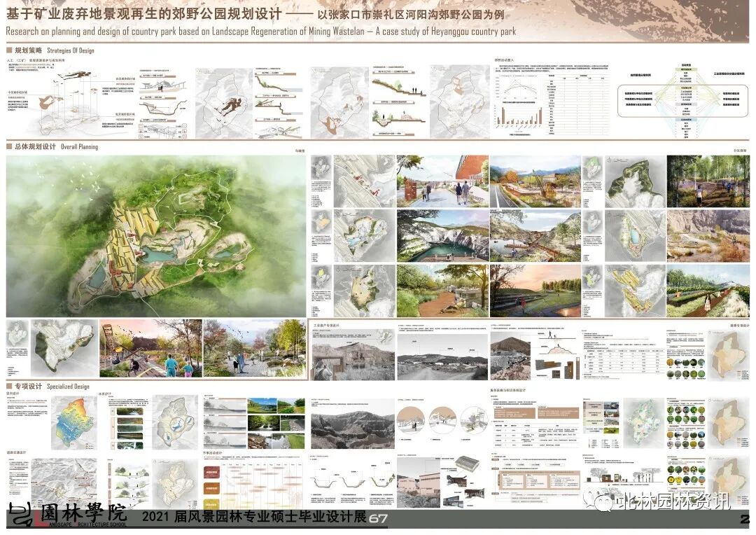Click the main Chinese poster title 基于矿业废弃地景观再生的郊野公园规划设计
Screen dimensions: 756x535
point(143,13)
